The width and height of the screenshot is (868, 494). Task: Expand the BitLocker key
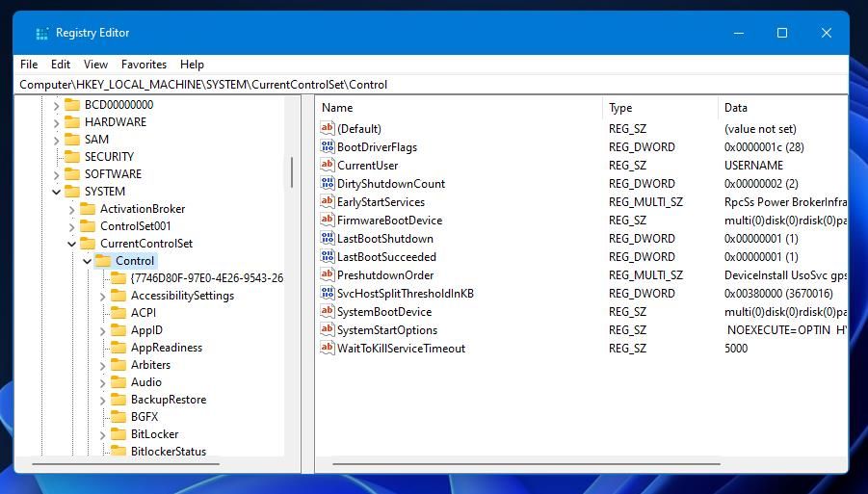(x=102, y=435)
